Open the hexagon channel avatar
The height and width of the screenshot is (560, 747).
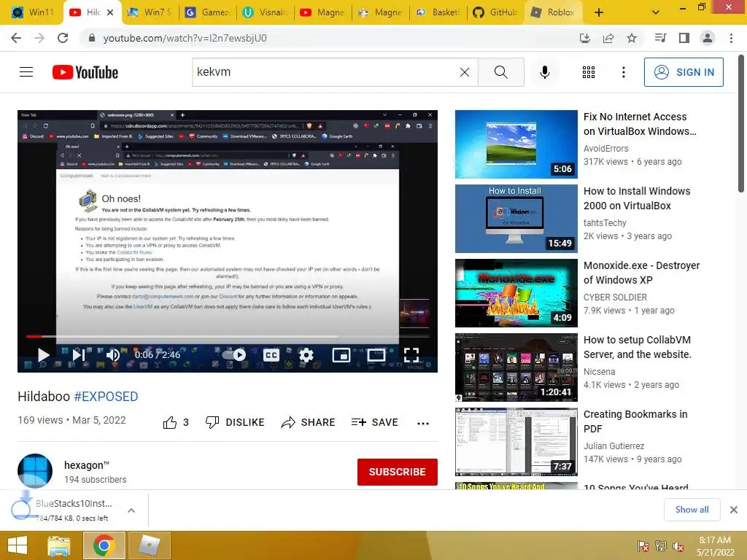[35, 471]
